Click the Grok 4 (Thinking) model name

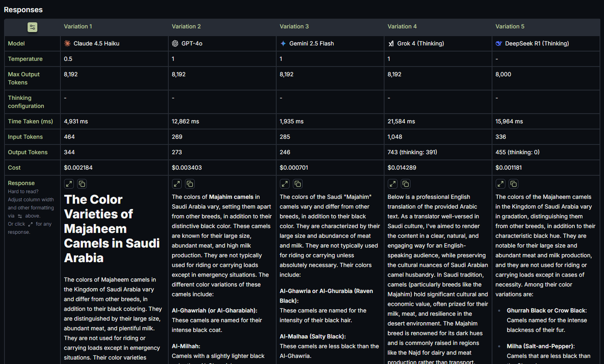[421, 44]
